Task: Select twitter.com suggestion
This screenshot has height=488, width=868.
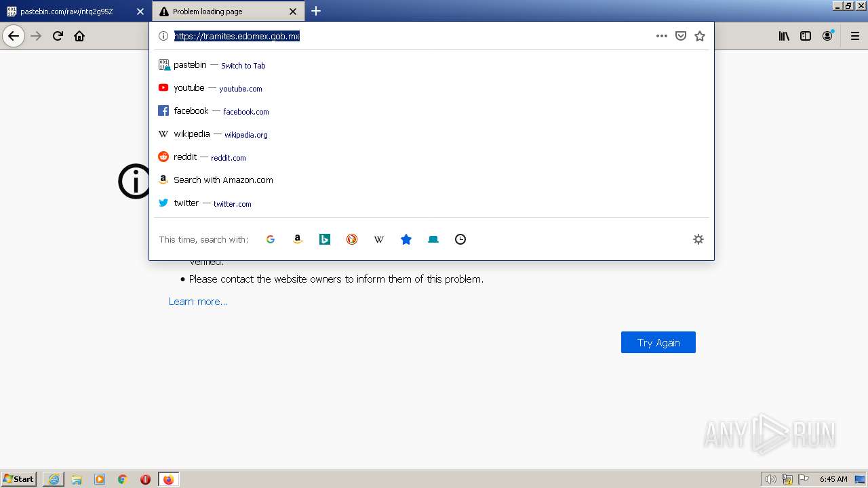Action: (x=431, y=203)
